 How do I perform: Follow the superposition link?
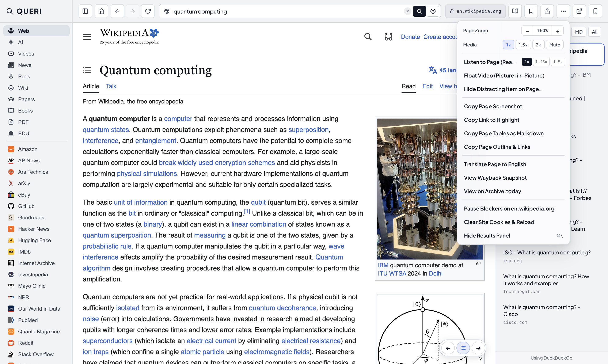pos(308,130)
